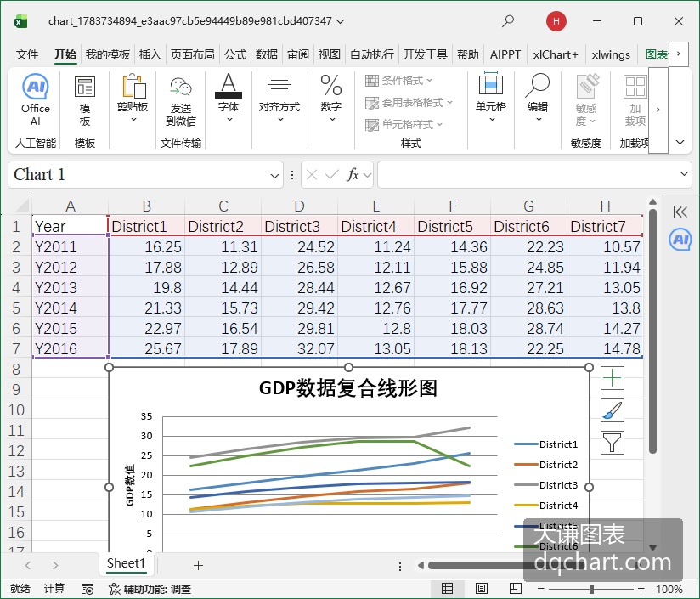The height and width of the screenshot is (599, 700).
Task: Switch to Page Layout view
Action: point(481,588)
